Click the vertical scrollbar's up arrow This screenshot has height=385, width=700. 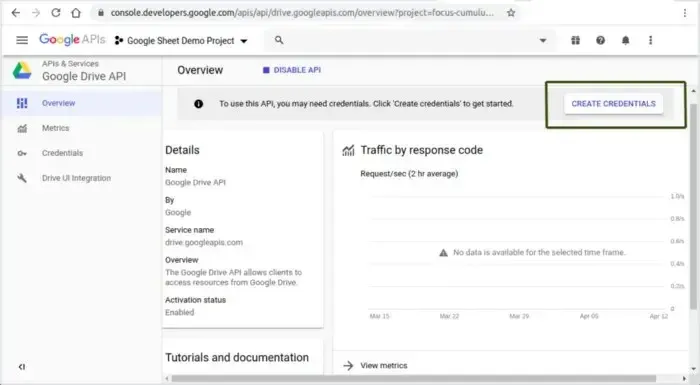pos(693,91)
